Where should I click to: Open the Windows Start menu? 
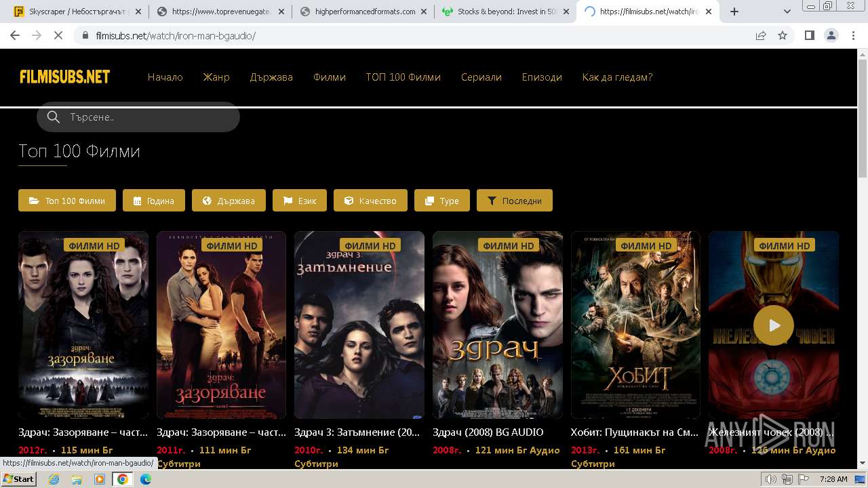pyautogui.click(x=19, y=479)
